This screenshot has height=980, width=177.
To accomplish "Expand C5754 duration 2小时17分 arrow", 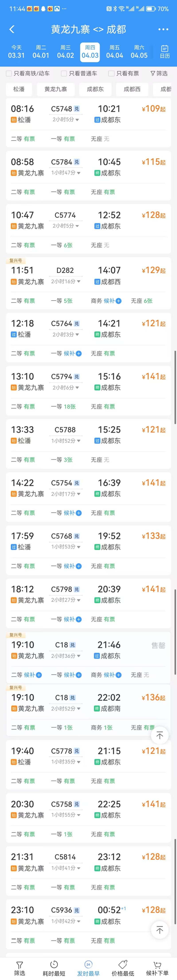I will click(x=79, y=494).
